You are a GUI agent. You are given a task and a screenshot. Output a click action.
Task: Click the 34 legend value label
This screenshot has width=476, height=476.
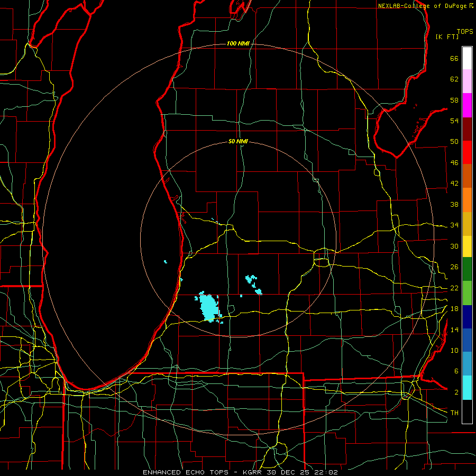pos(454,225)
